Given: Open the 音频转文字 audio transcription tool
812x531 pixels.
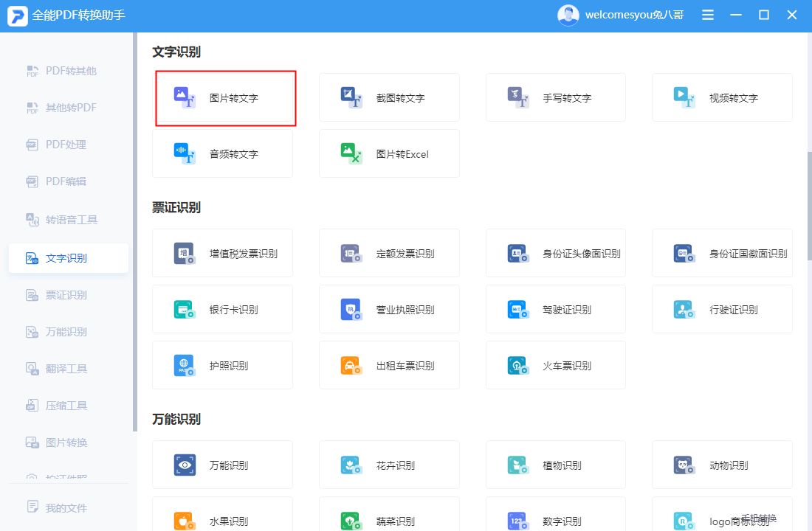Looking at the screenshot, I should [224, 153].
